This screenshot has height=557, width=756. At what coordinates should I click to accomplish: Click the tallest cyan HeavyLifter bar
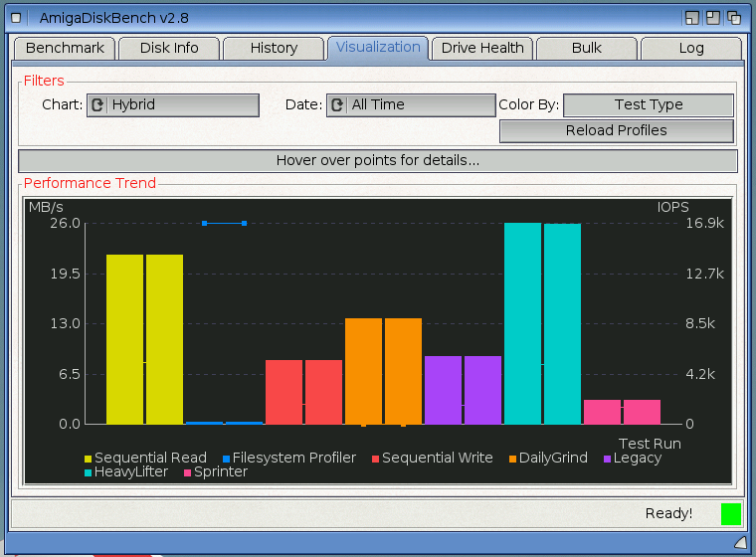pyautogui.click(x=522, y=323)
